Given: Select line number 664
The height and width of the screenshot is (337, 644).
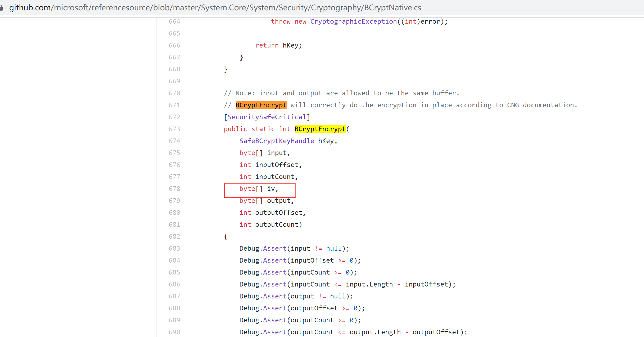Looking at the screenshot, I should pos(174,21).
